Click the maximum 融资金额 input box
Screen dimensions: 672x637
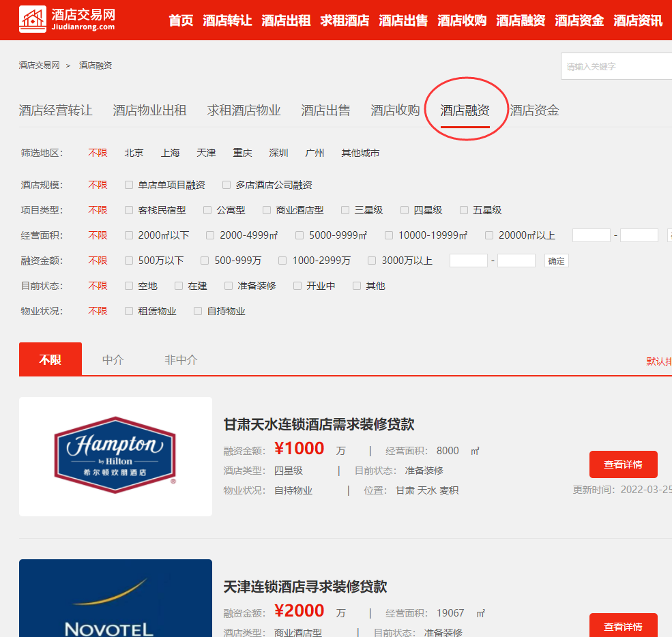pos(516,261)
